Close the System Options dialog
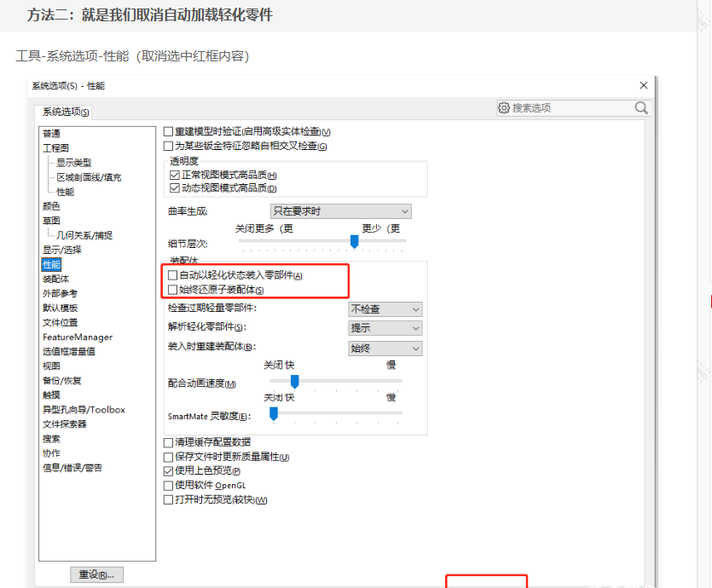Image resolution: width=712 pixels, height=588 pixels. (644, 85)
